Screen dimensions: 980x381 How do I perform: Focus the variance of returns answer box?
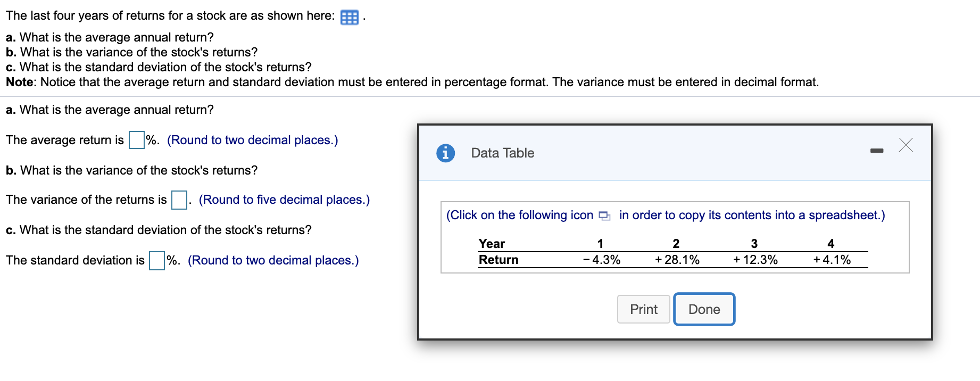(179, 200)
